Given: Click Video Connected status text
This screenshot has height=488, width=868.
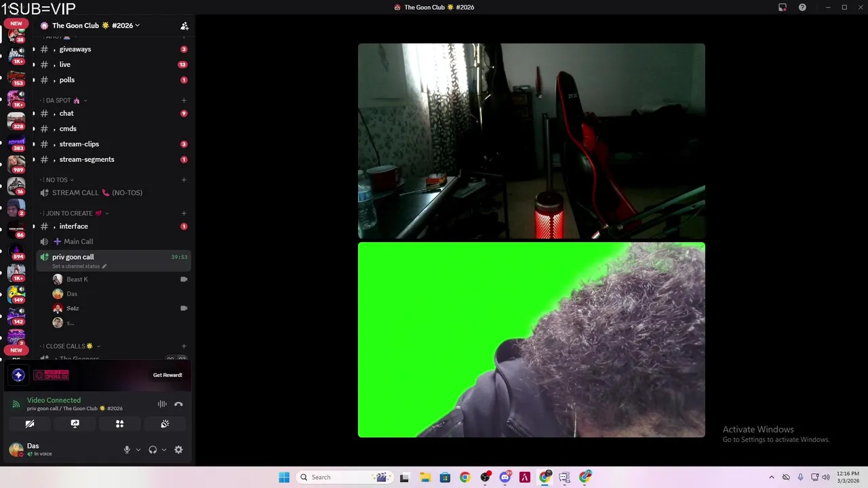Looking at the screenshot, I should tap(54, 400).
